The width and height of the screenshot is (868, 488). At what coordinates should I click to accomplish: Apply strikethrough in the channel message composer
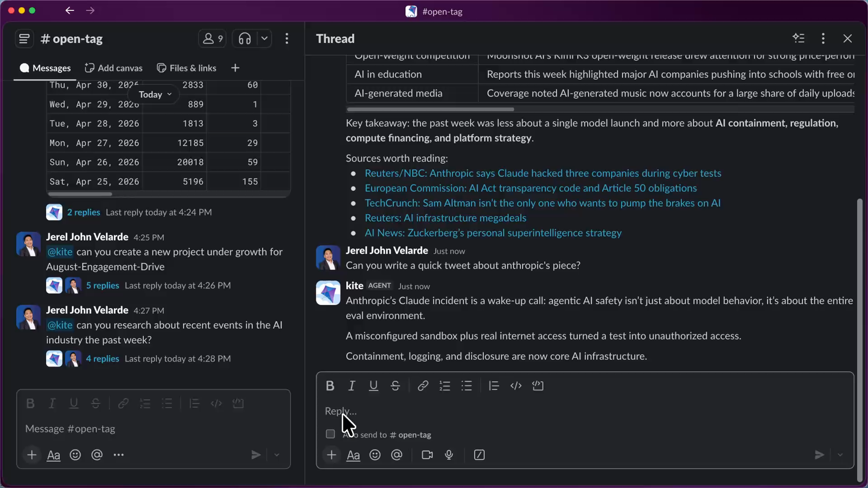pos(95,403)
